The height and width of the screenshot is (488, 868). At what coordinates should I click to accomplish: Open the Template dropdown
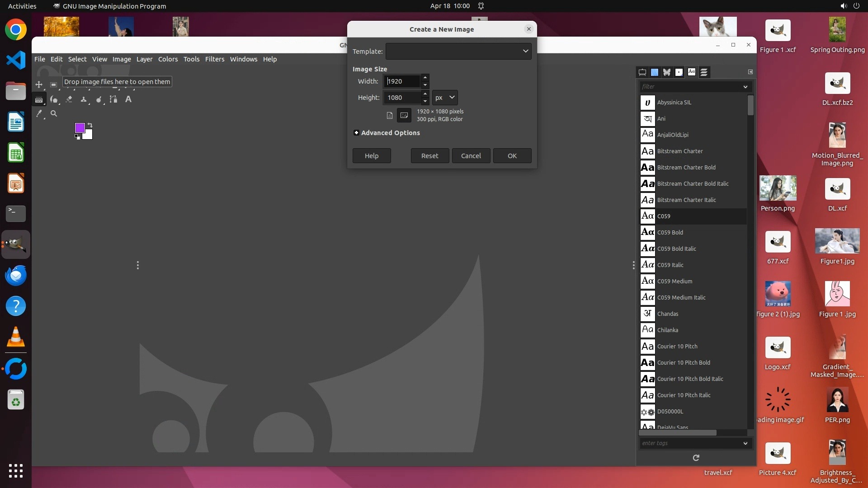(458, 51)
